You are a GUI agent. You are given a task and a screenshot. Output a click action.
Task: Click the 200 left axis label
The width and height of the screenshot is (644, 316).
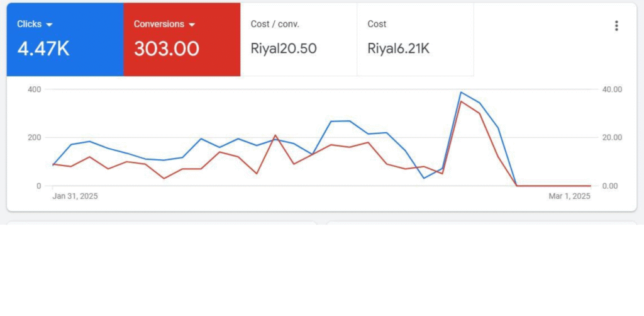tap(35, 137)
